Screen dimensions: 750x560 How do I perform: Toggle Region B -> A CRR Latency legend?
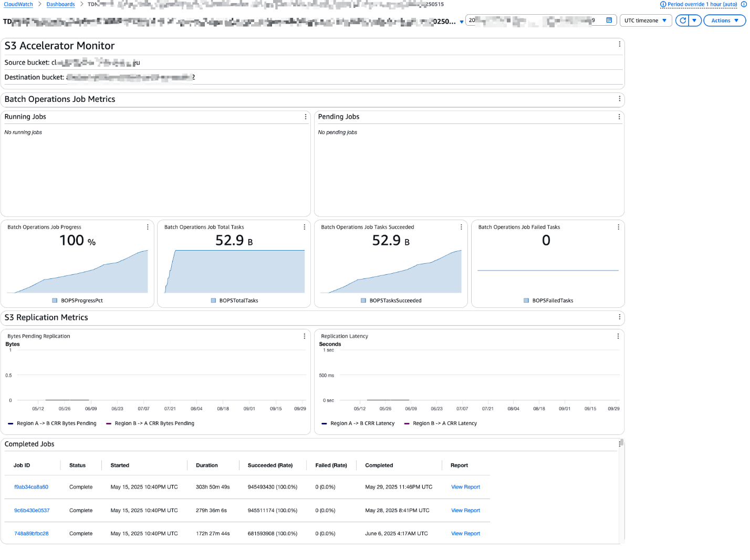click(x=440, y=423)
